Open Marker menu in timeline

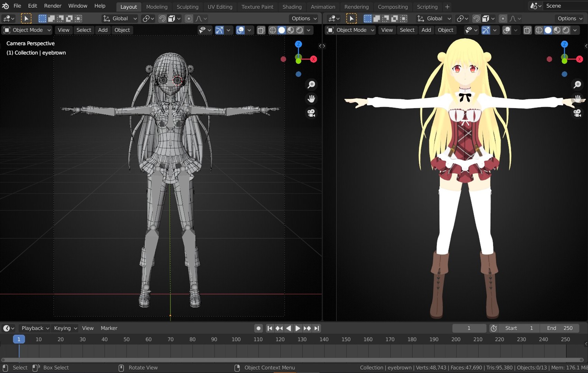[109, 328]
